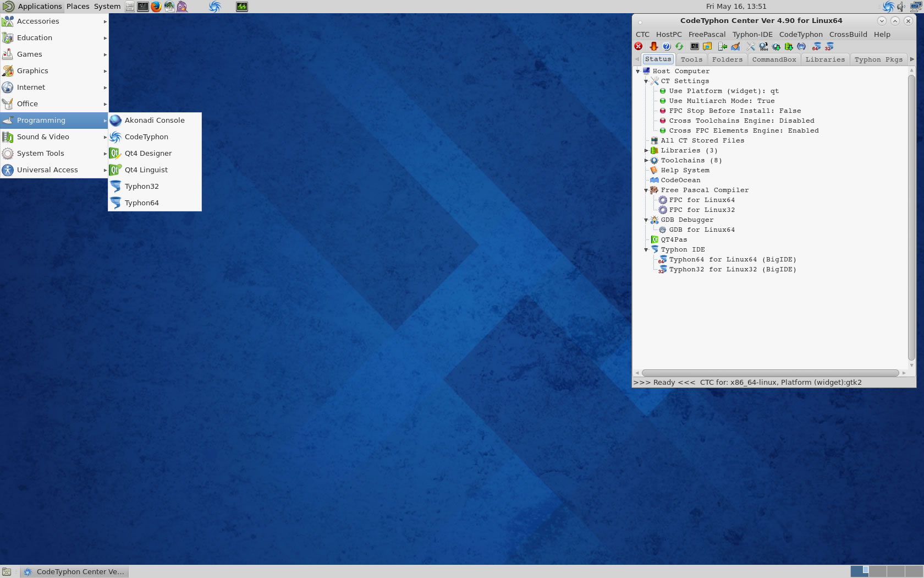Open the System Tools applications category
This screenshot has width=924, height=578.
pyautogui.click(x=54, y=153)
